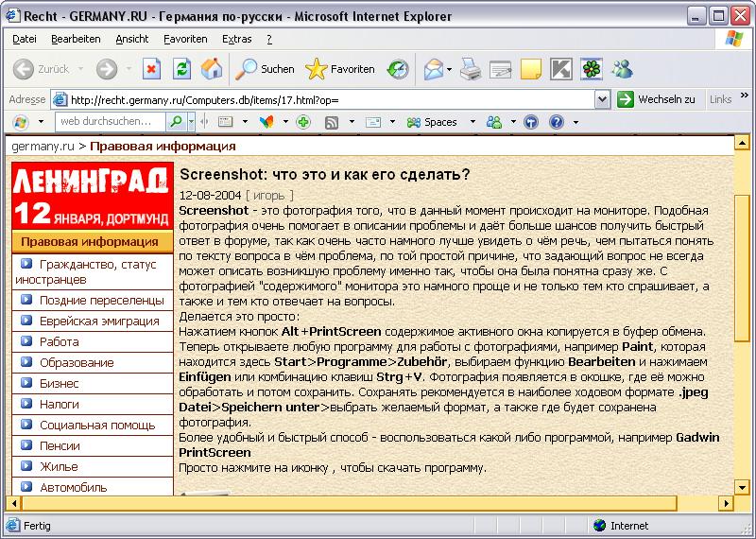Screen dimensions: 756x539
Task: Go to the Home page icon
Action: [212, 69]
